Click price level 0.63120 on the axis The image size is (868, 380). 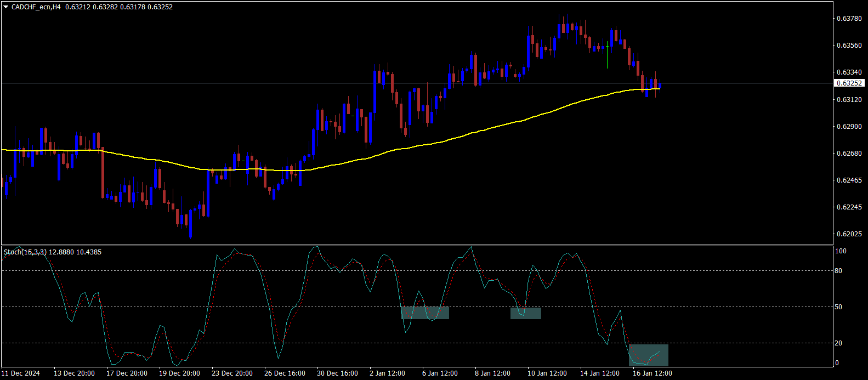coord(848,100)
